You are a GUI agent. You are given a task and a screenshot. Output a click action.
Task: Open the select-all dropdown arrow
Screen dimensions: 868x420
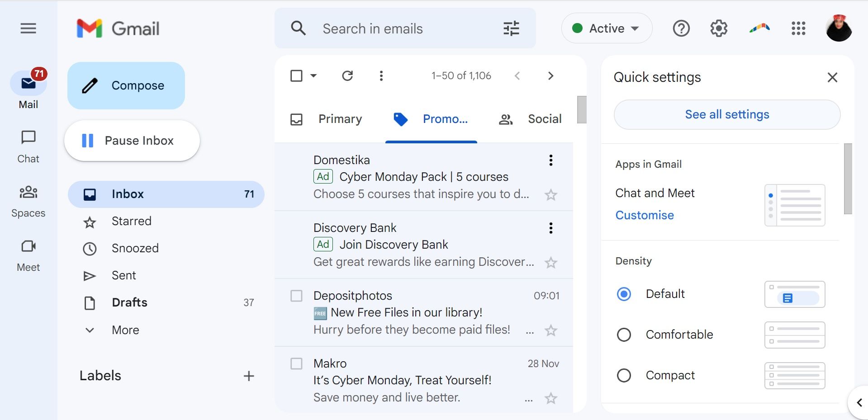(x=313, y=76)
